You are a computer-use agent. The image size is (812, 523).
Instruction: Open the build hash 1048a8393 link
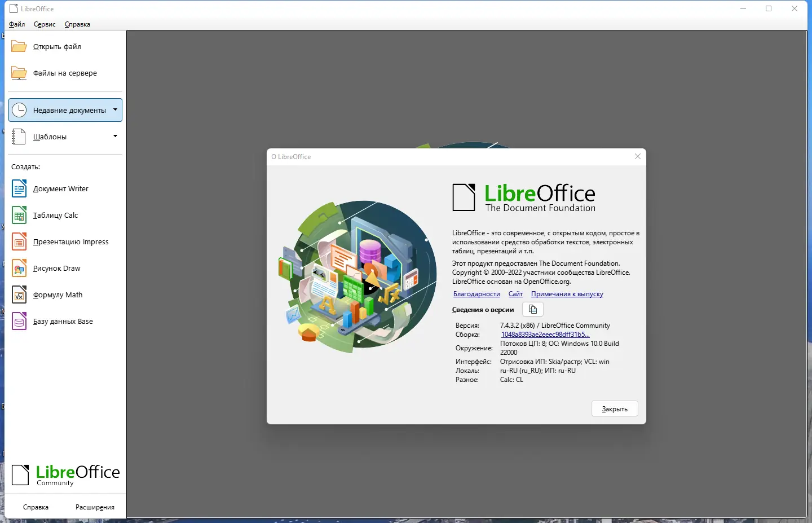545,334
